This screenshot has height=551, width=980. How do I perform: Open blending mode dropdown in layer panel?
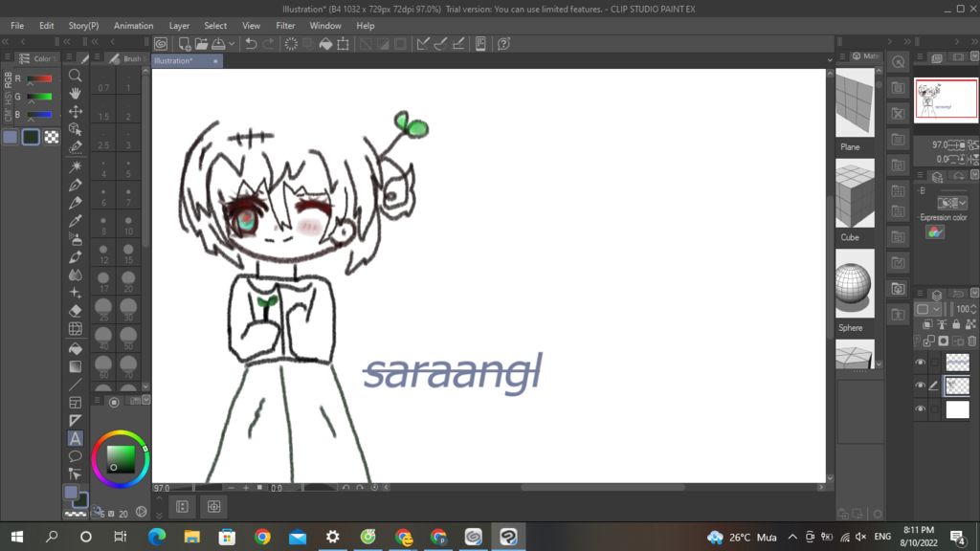click(929, 309)
